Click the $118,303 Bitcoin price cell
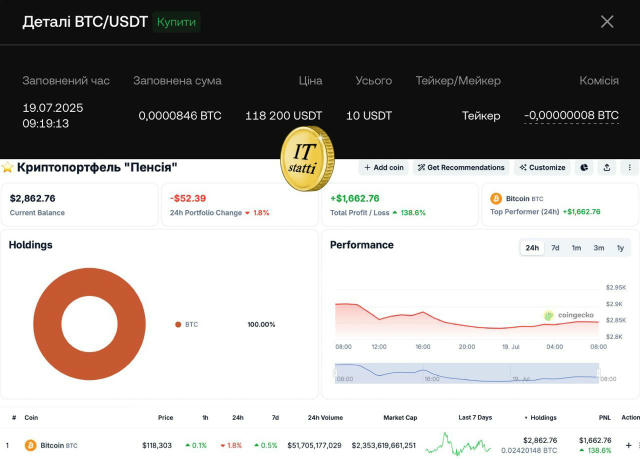 157,445
